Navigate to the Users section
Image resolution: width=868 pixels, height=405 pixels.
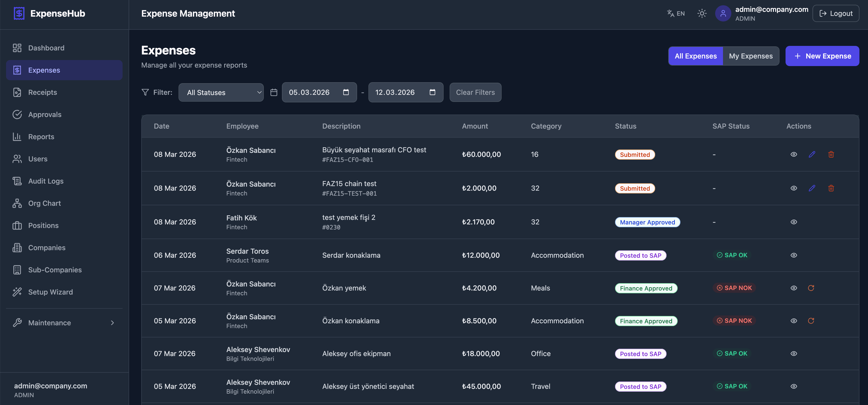[64, 159]
